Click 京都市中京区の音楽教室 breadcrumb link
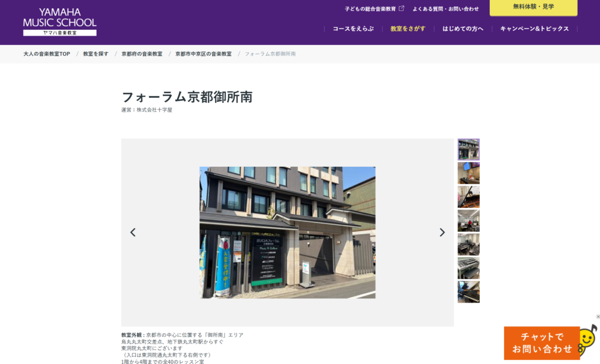Image resolution: width=600 pixels, height=364 pixels. 203,54
